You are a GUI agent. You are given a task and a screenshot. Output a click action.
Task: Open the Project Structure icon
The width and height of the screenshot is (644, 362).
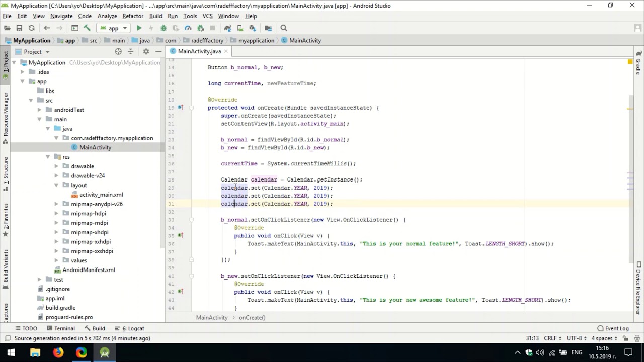tap(268, 28)
